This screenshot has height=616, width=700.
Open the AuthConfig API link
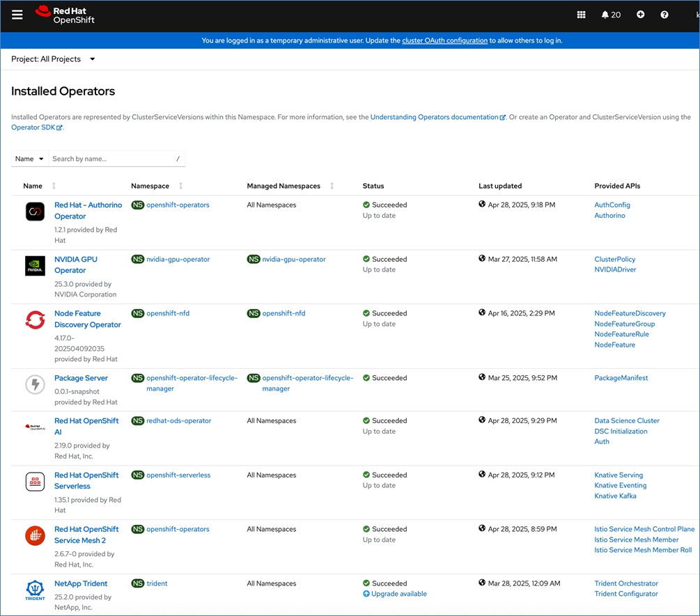(612, 205)
